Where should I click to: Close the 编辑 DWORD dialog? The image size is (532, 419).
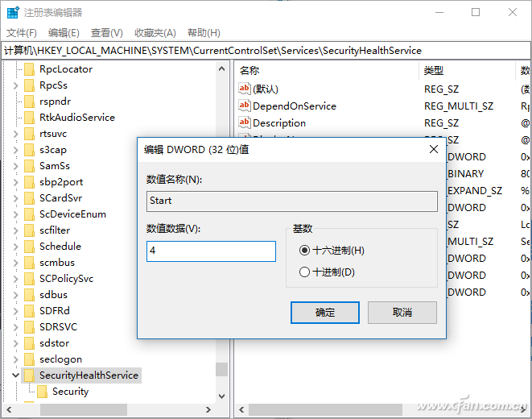point(434,149)
